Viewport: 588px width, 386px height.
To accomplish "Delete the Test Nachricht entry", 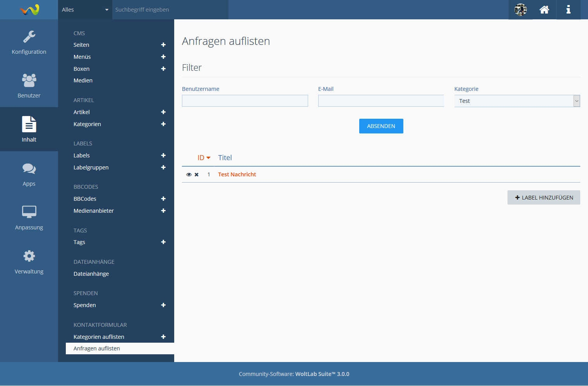I will click(x=197, y=175).
